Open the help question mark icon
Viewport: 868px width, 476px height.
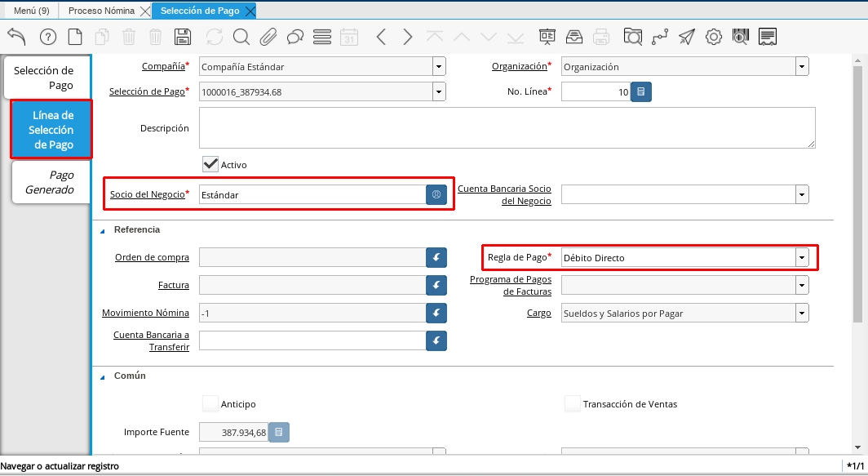click(48, 37)
